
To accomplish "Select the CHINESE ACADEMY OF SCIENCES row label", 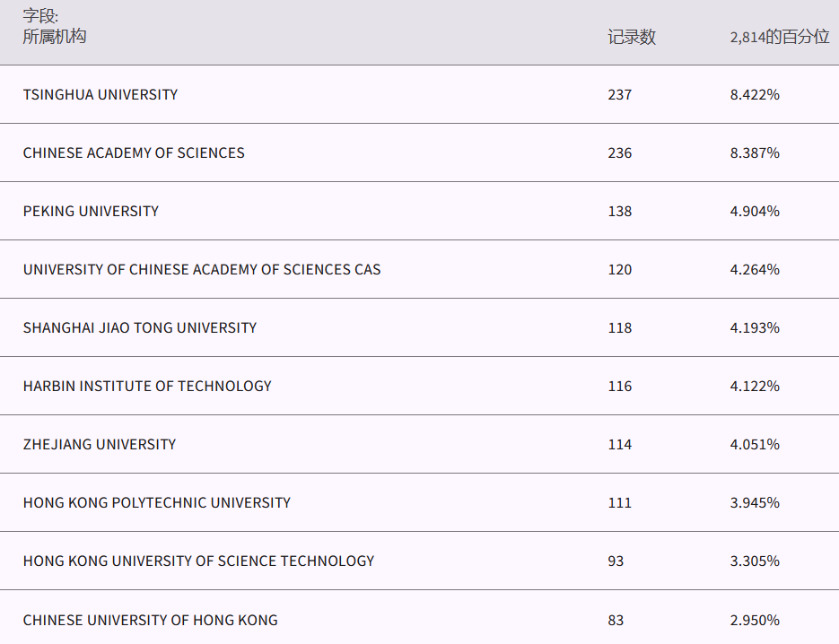I will click(x=134, y=152).
